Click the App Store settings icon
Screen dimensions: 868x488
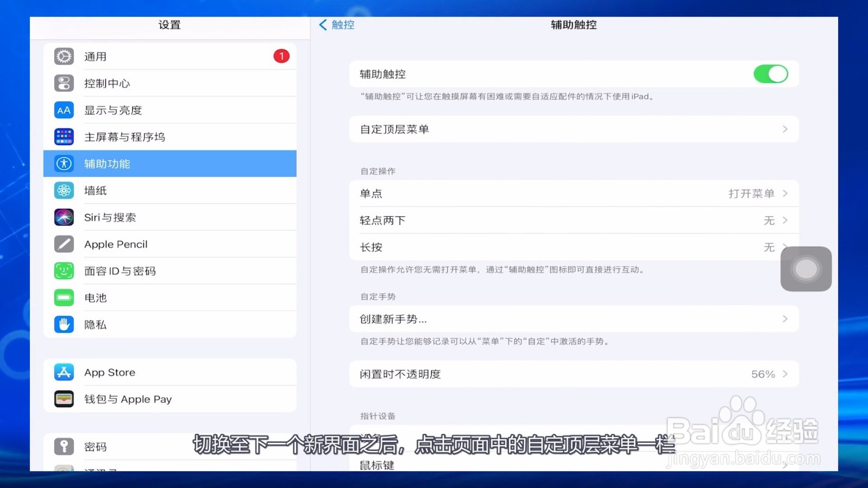coord(63,372)
